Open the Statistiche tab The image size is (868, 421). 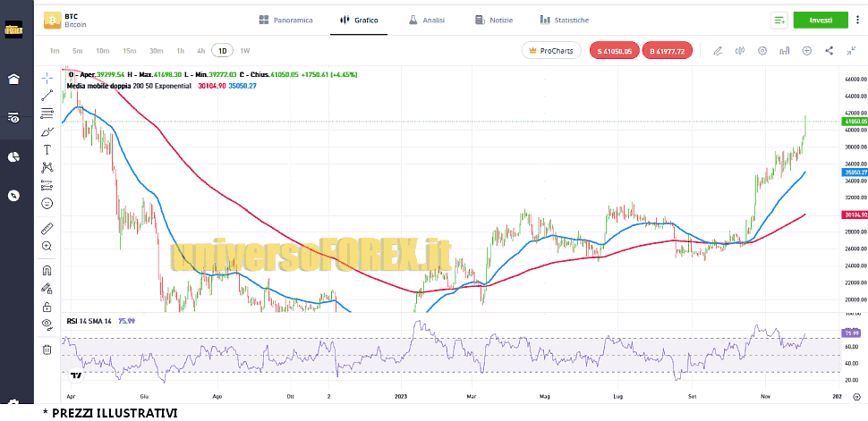coord(565,20)
